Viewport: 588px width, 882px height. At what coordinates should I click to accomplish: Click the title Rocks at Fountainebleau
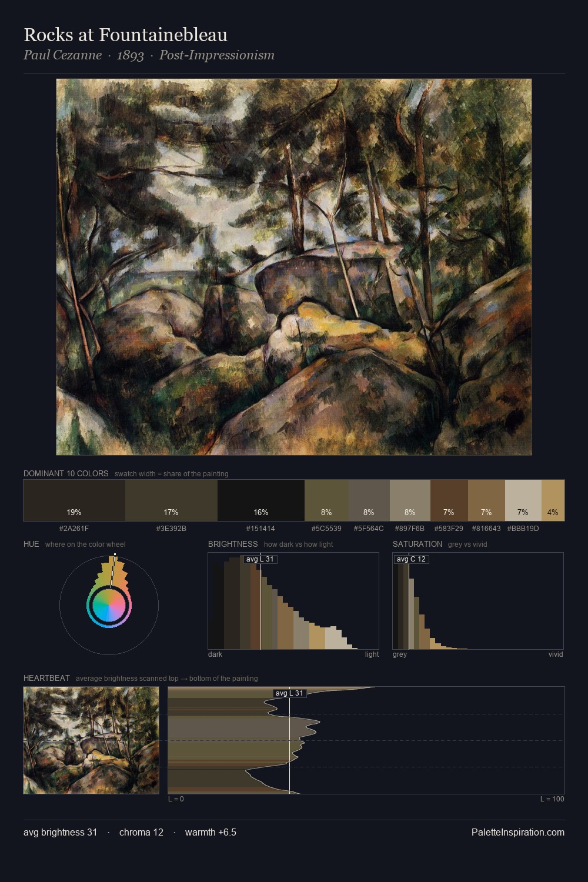[x=125, y=35]
